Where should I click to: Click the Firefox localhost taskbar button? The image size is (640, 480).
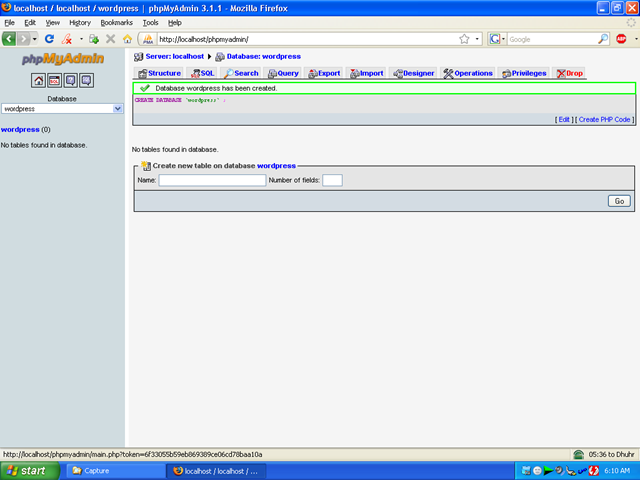216,471
